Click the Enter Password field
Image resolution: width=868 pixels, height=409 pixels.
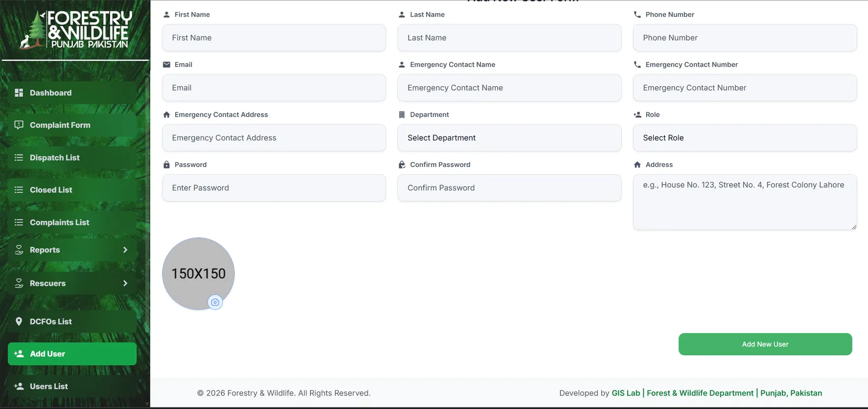pos(274,188)
